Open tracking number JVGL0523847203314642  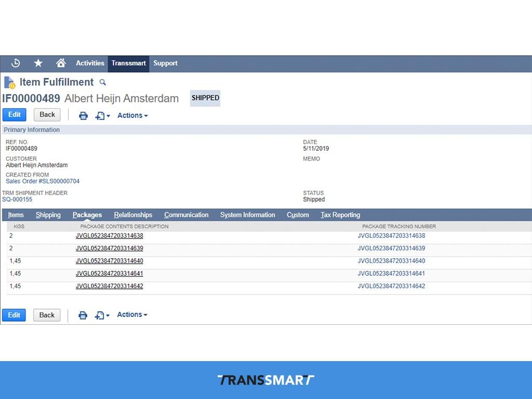click(x=391, y=286)
